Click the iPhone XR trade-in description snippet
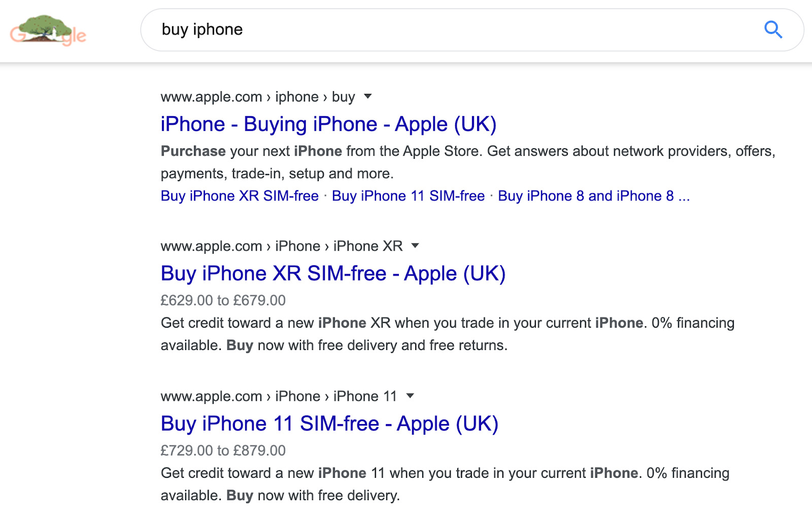The image size is (812, 526). click(447, 334)
